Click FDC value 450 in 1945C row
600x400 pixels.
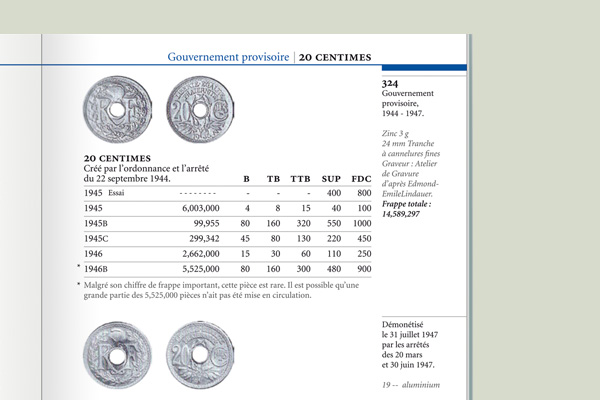(x=364, y=239)
